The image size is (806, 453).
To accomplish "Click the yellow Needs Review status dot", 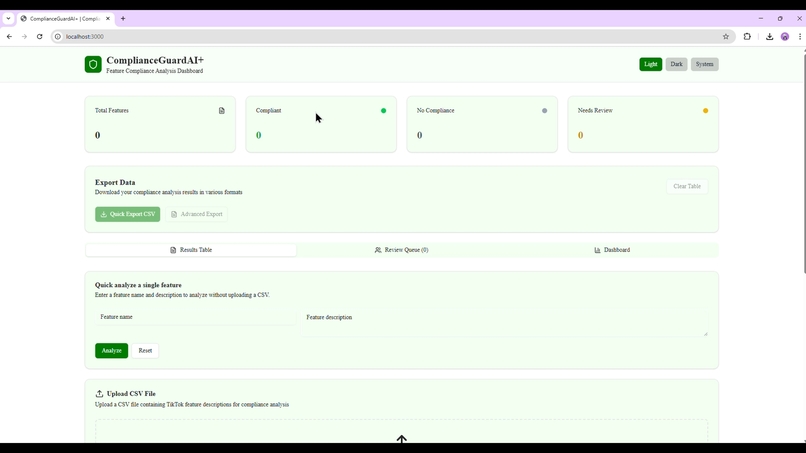I will tap(705, 111).
